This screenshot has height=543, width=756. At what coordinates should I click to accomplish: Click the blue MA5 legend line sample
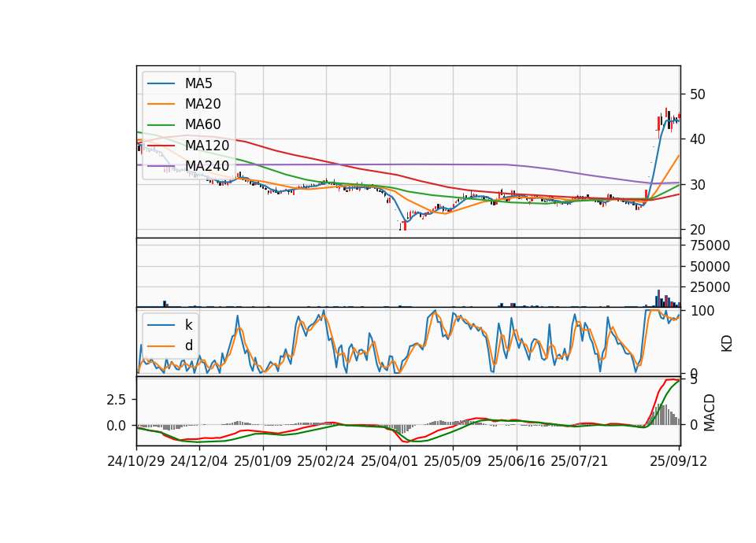tap(161, 84)
